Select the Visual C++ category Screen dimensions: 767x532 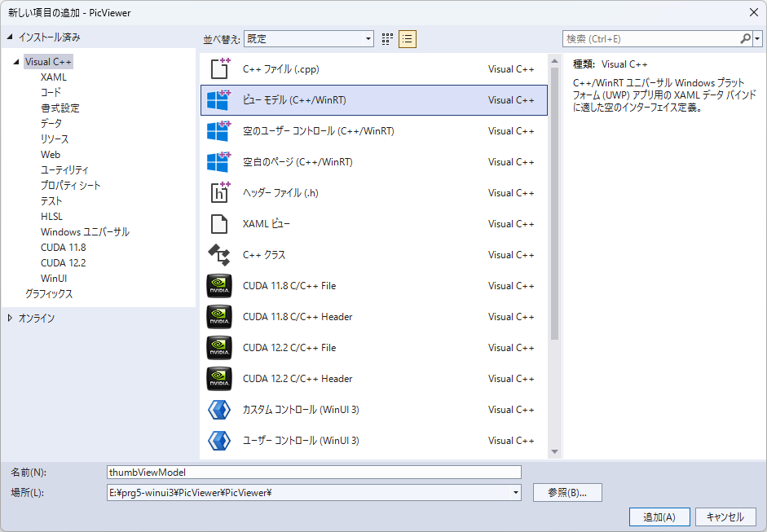click(48, 62)
